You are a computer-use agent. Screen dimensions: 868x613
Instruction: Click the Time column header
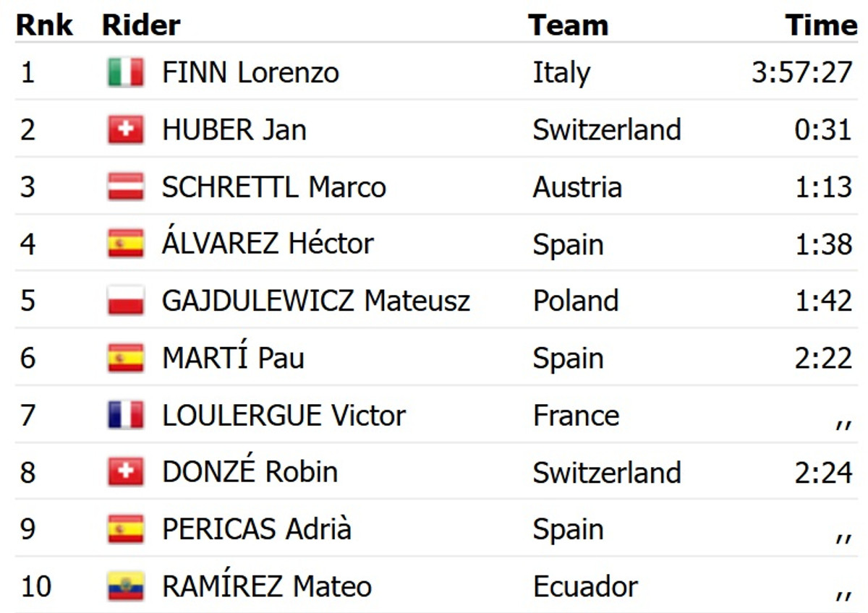(x=821, y=25)
